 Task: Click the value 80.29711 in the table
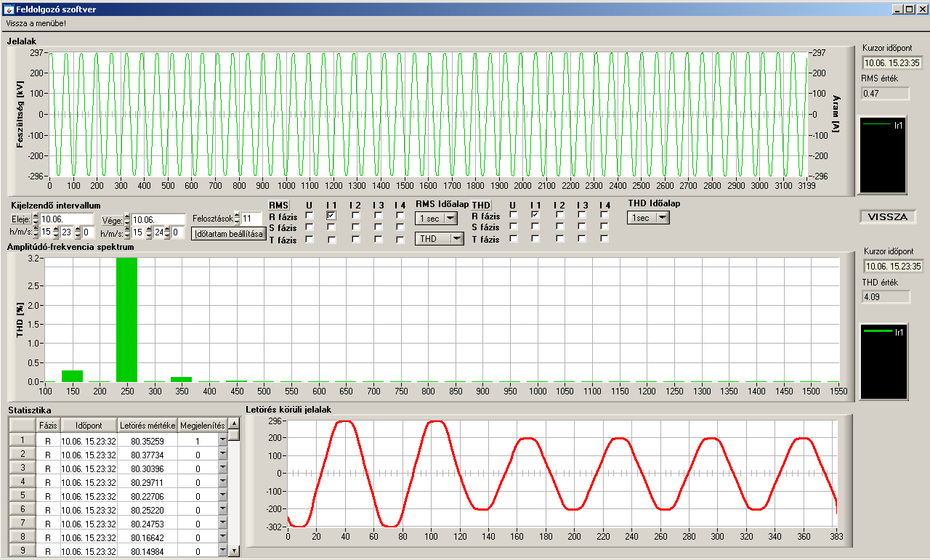pos(147,482)
